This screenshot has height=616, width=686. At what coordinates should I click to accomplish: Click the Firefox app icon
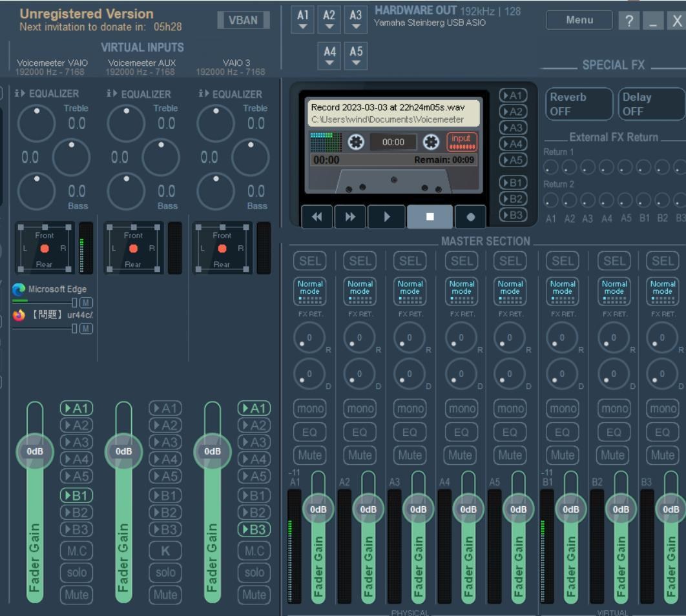click(x=19, y=315)
